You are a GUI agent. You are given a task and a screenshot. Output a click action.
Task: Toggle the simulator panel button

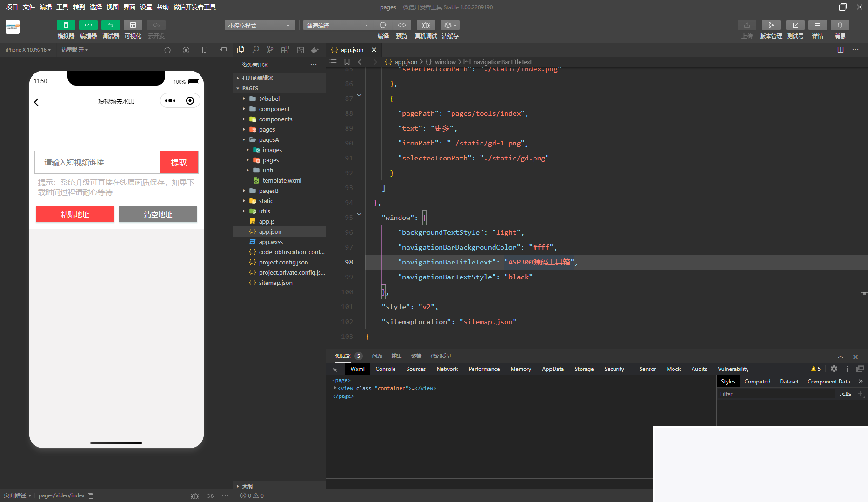[66, 25]
